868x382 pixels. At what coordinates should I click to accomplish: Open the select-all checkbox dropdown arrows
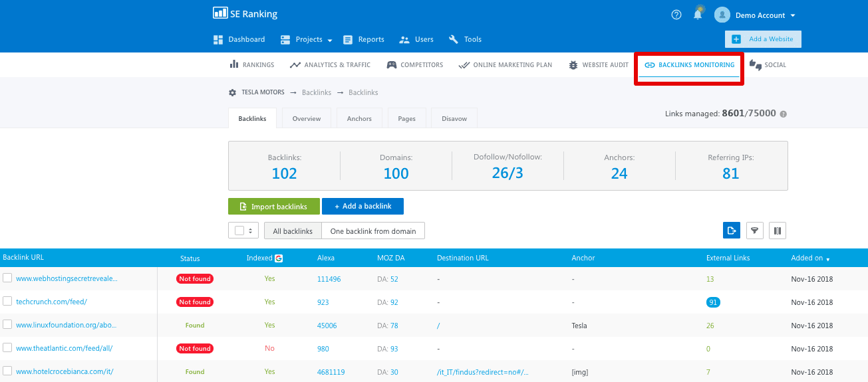[x=251, y=231]
